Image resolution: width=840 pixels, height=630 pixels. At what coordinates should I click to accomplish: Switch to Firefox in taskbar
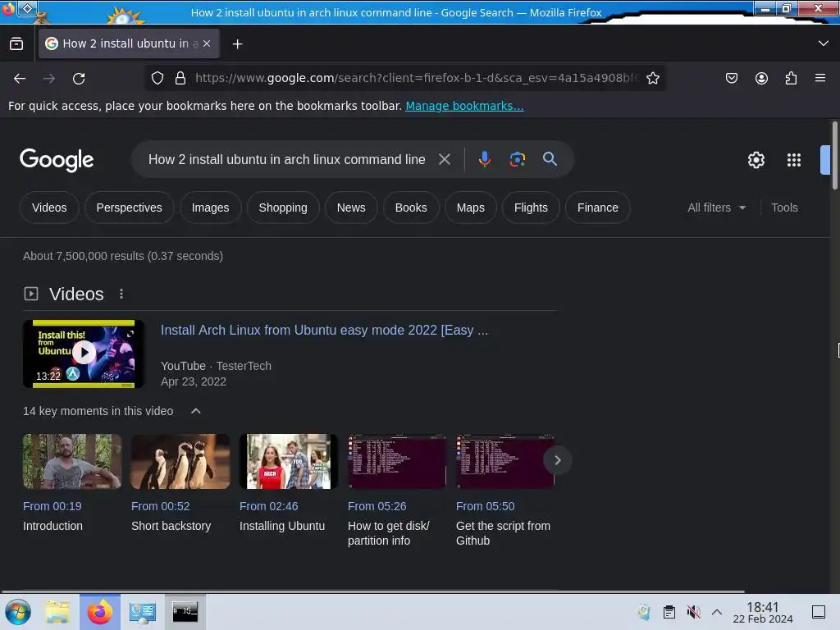[x=100, y=612]
